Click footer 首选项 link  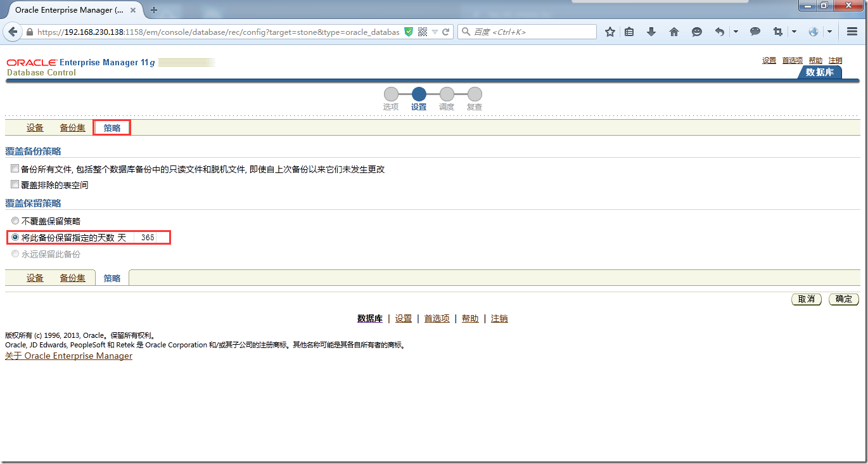point(437,319)
